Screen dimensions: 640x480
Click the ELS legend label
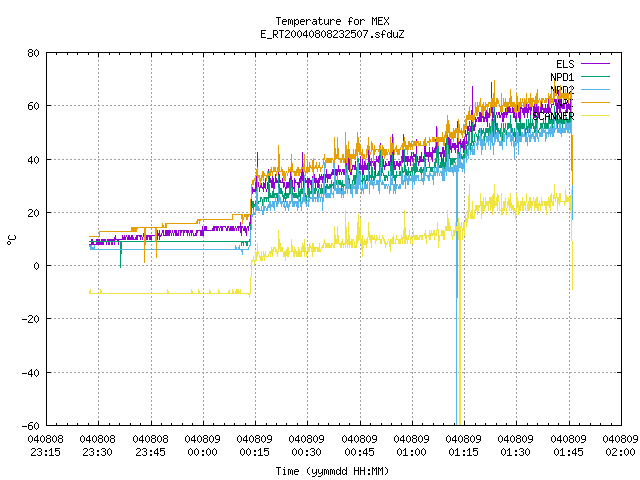(x=565, y=64)
